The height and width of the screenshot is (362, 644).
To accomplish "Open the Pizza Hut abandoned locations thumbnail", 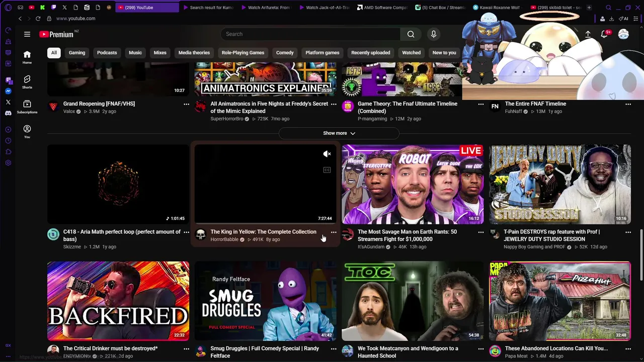I will click(x=560, y=301).
